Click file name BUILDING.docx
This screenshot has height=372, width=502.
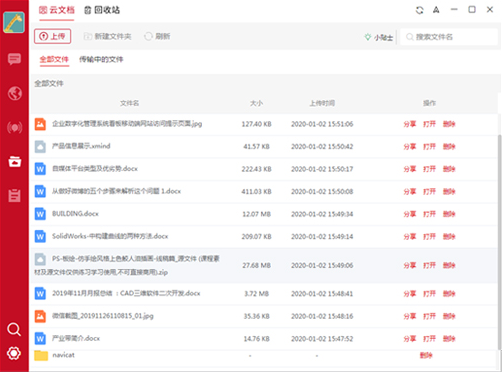pos(75,214)
